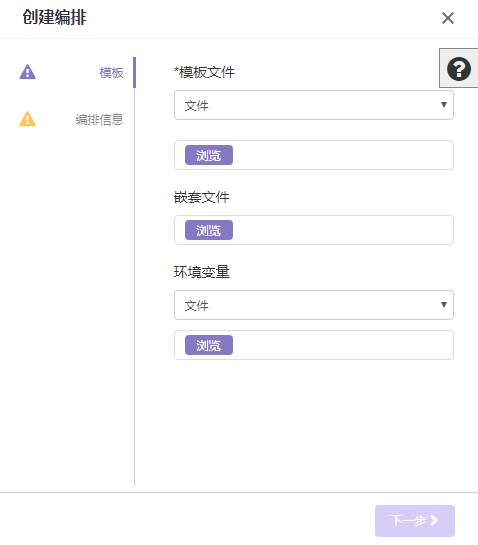The height and width of the screenshot is (545, 478).
Task: Go to the next step with 下一步
Action: click(415, 521)
